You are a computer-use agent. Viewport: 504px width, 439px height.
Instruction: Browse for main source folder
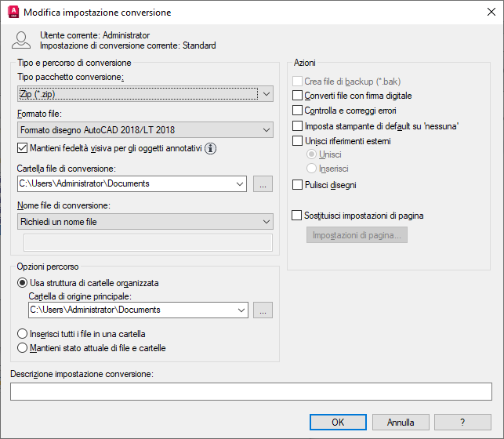[263, 310]
